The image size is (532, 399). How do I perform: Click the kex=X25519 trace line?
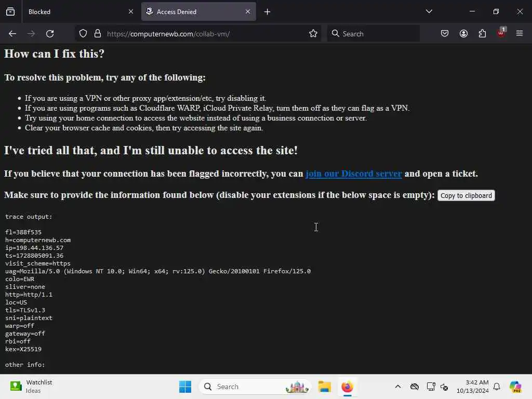point(23,350)
